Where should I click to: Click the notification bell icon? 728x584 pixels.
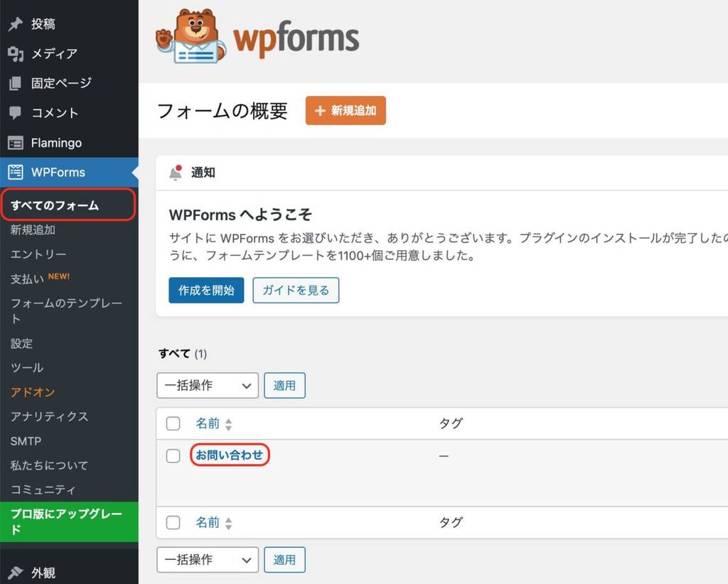pyautogui.click(x=176, y=173)
